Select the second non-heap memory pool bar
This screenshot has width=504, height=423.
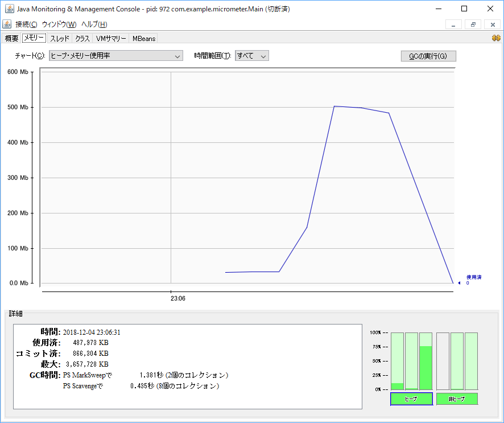coord(457,361)
